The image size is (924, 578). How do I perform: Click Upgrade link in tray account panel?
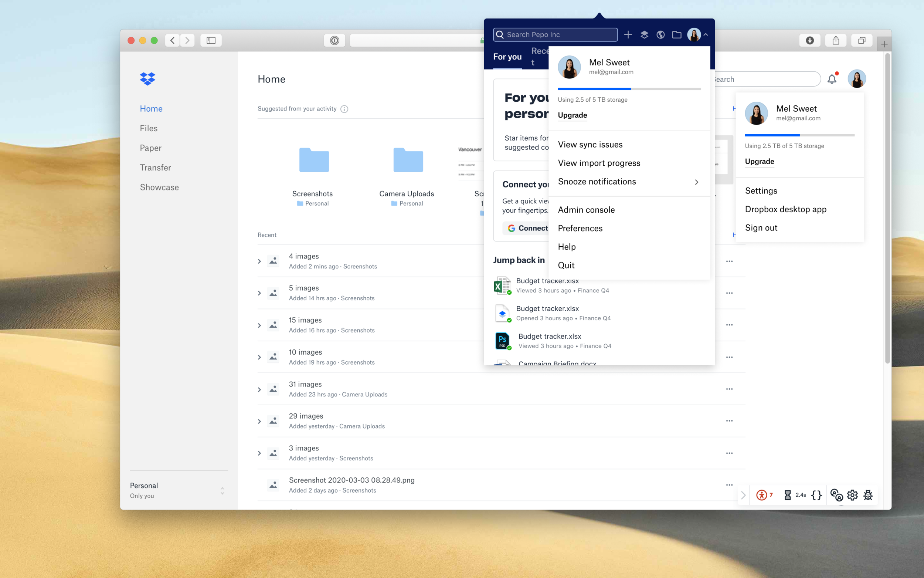pyautogui.click(x=572, y=115)
